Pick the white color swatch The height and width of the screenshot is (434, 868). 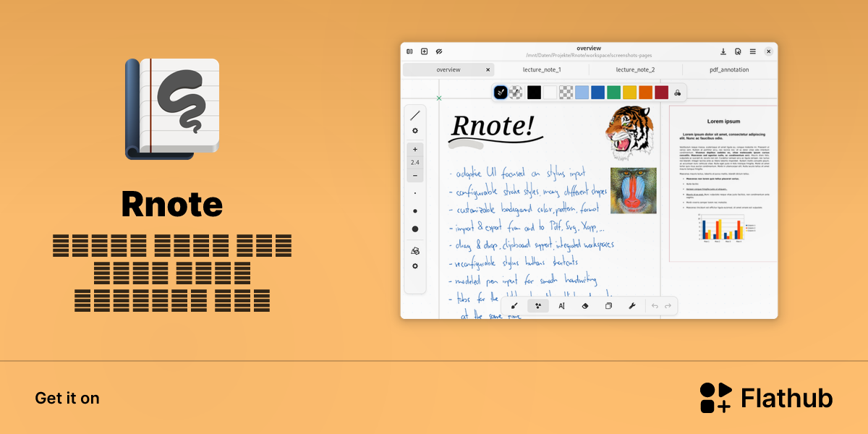[550, 92]
